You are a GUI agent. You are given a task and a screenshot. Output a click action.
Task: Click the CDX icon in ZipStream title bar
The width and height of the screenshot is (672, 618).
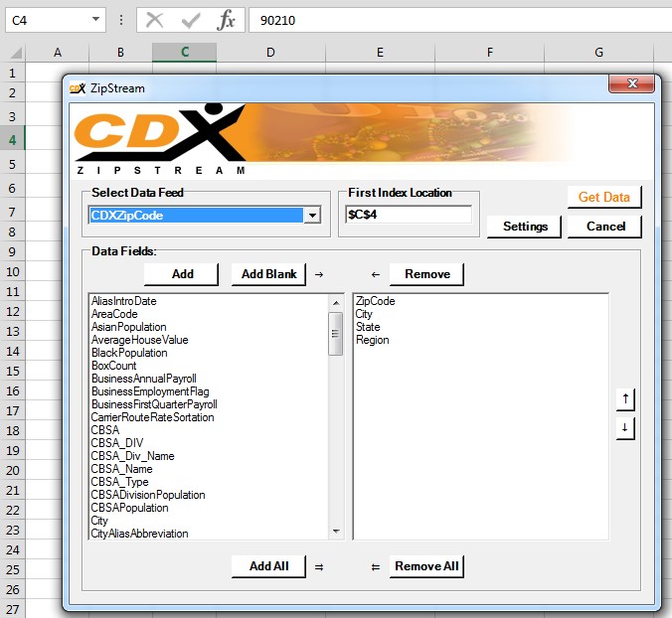[78, 88]
